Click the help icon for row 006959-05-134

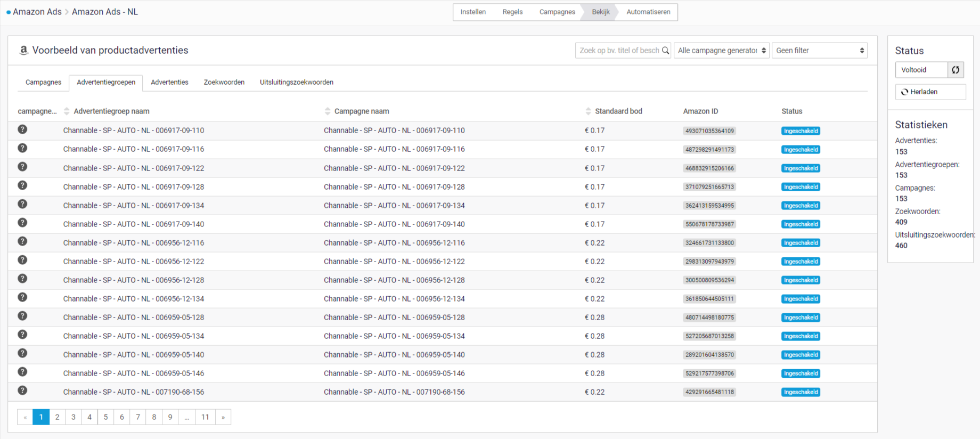[22, 335]
